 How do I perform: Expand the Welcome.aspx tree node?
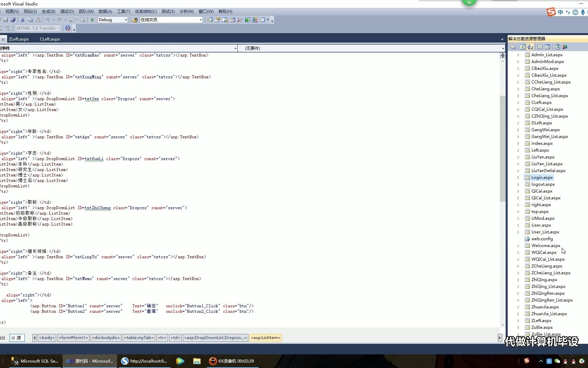tap(518, 246)
